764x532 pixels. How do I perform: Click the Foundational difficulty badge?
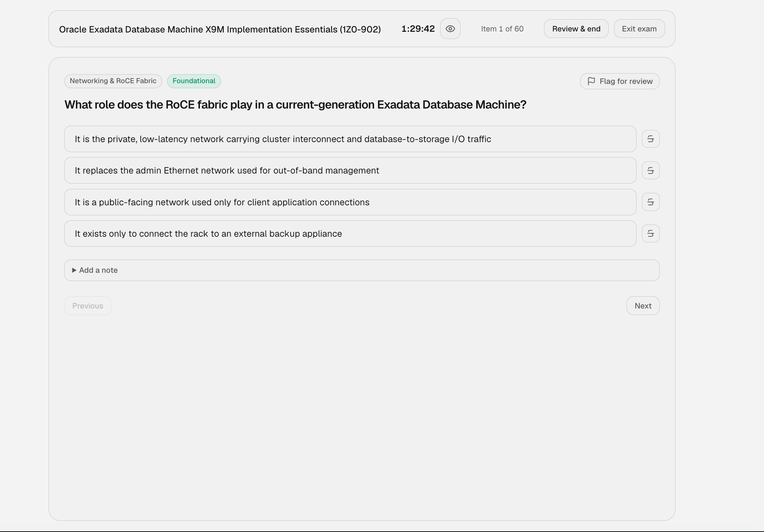(194, 81)
